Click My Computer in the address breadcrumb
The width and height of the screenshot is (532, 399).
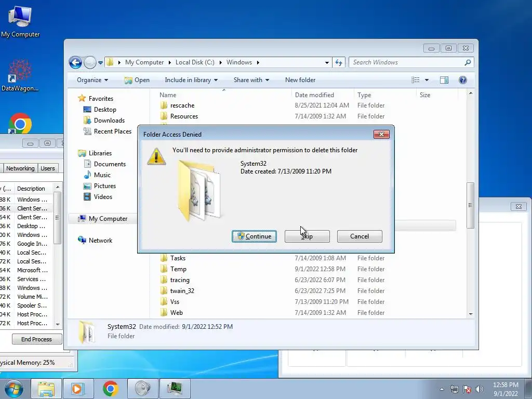tap(144, 62)
